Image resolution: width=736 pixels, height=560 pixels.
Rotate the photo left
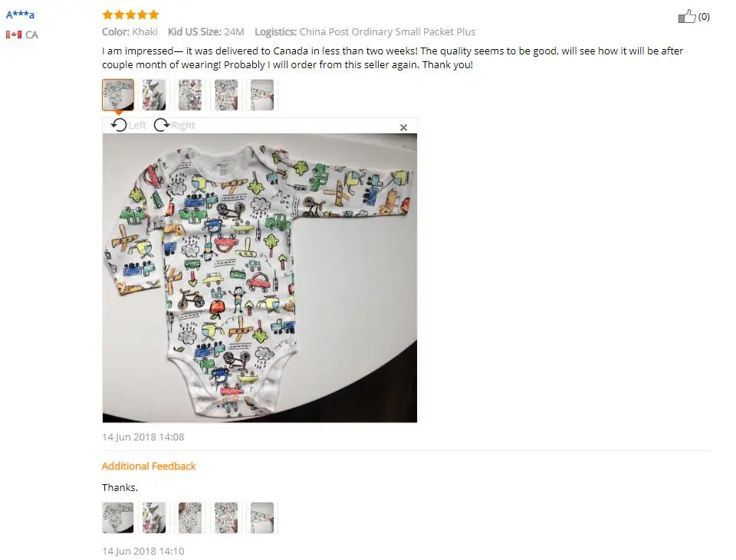129,125
